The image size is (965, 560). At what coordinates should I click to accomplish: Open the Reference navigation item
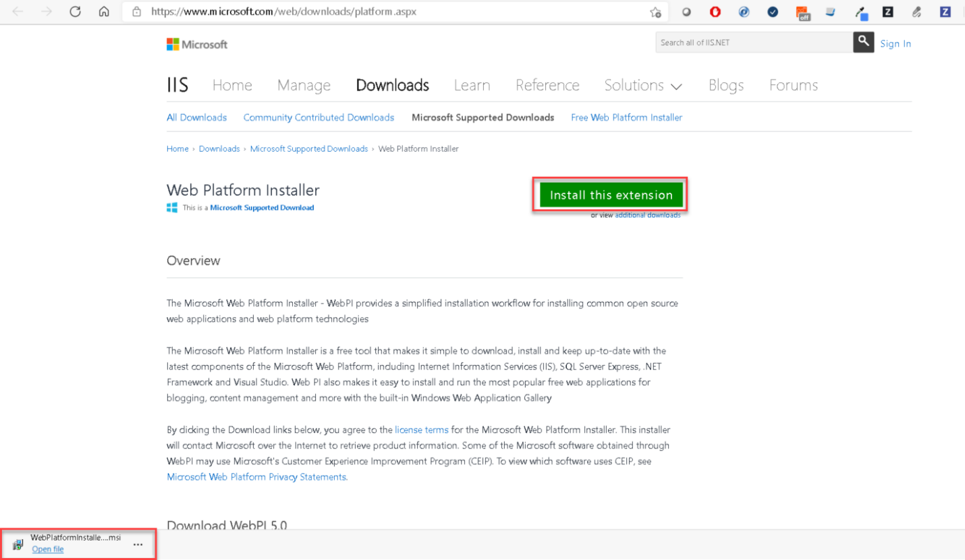pos(547,85)
